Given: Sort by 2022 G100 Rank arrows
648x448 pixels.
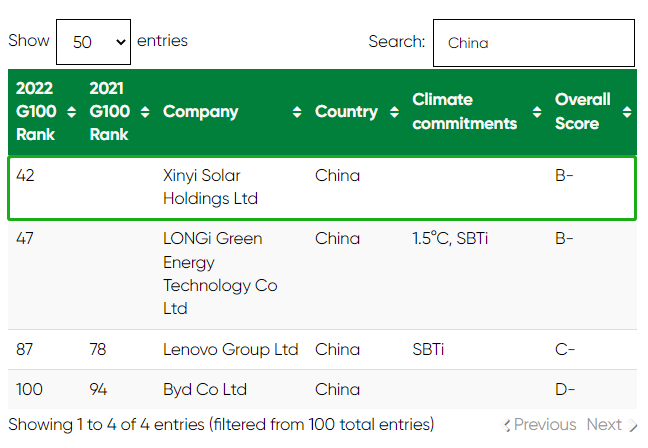Looking at the screenshot, I should [71, 111].
